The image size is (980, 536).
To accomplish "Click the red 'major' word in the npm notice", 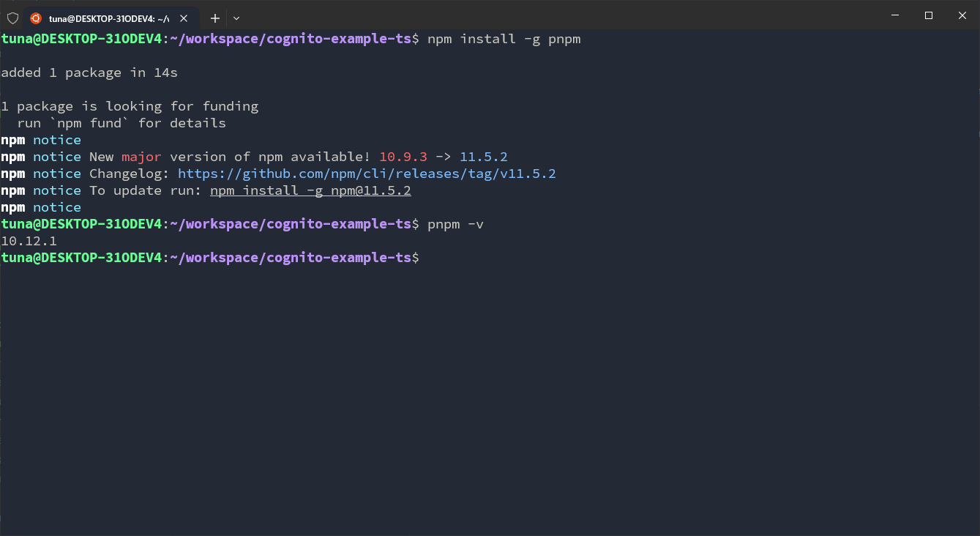I will coord(141,156).
